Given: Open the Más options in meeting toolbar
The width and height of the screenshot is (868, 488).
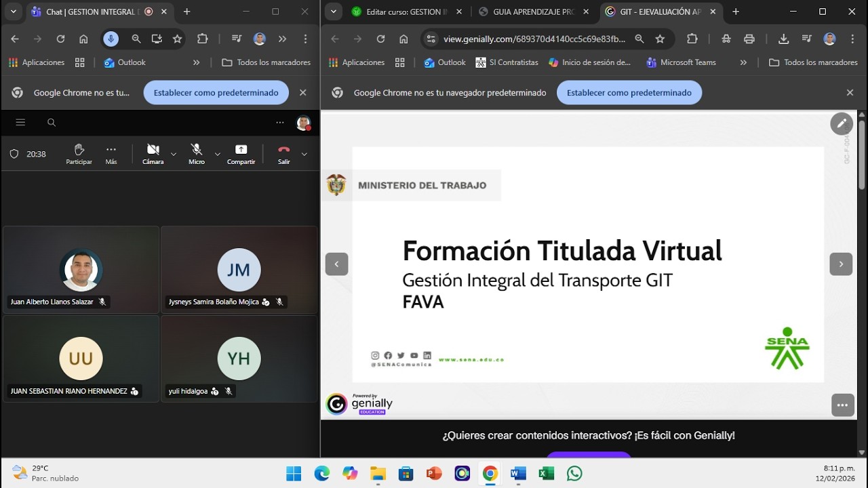Looking at the screenshot, I should tap(111, 154).
